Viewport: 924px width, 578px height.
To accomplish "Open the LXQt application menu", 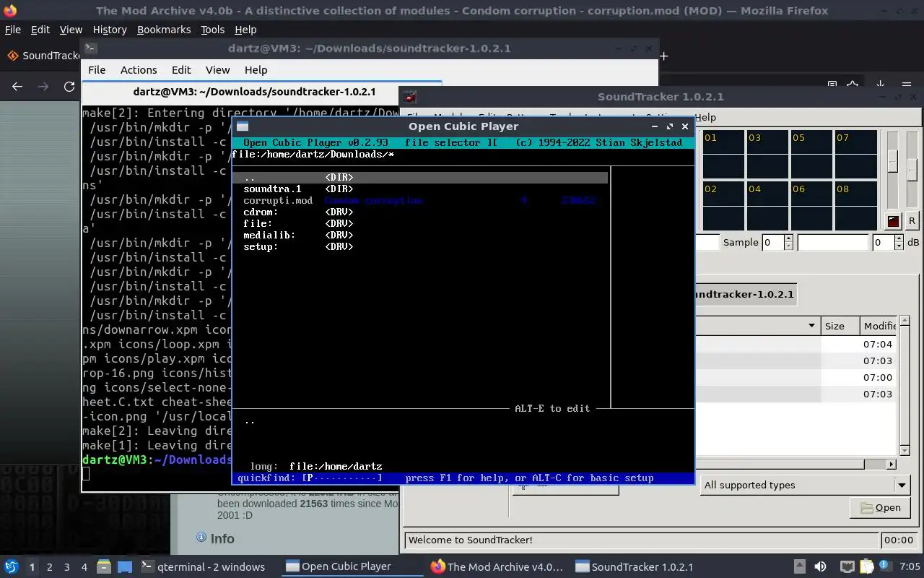I will (x=12, y=566).
